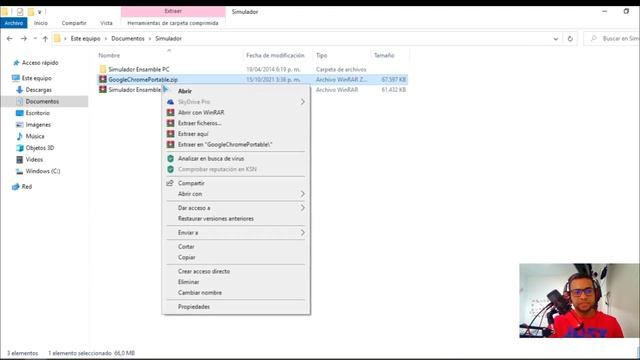Viewport: 640px width, 360px height.
Task: Choose Copiar from context menu
Action: [187, 257]
